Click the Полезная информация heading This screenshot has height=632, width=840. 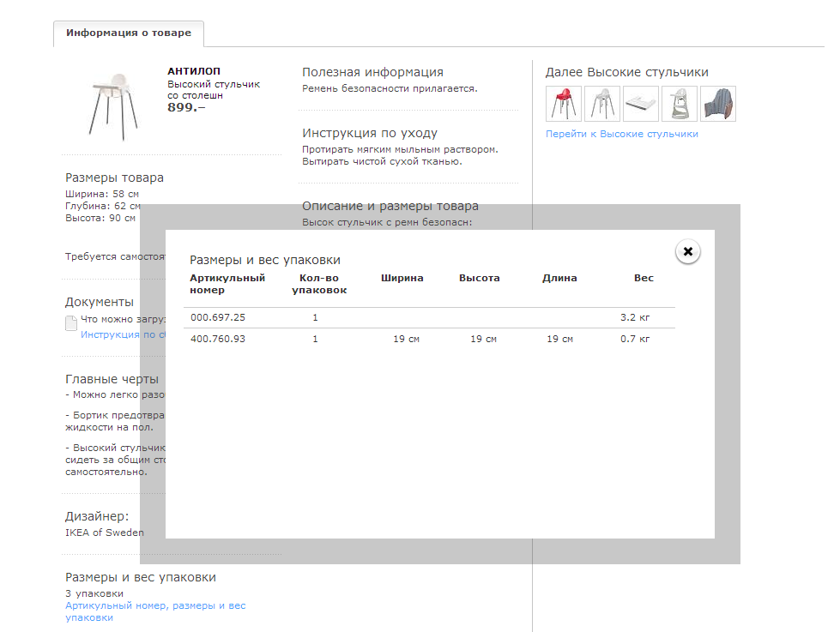(x=373, y=72)
